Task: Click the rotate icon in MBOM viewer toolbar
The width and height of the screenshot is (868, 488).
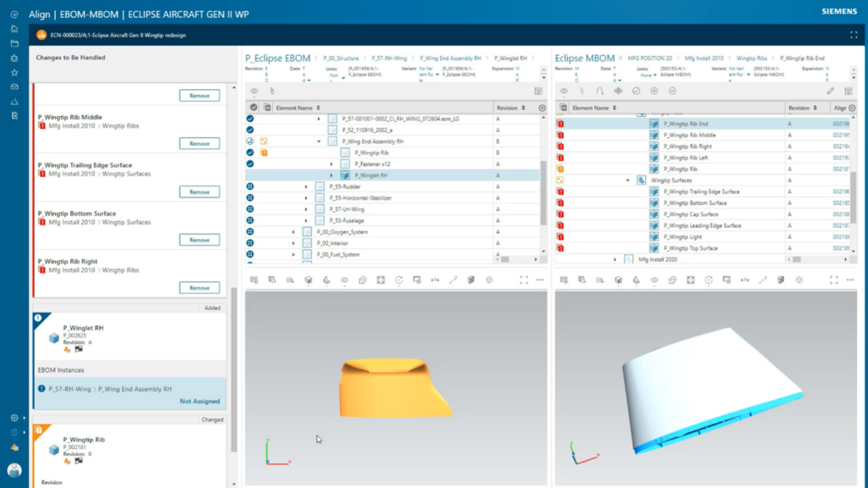Action: tap(709, 280)
